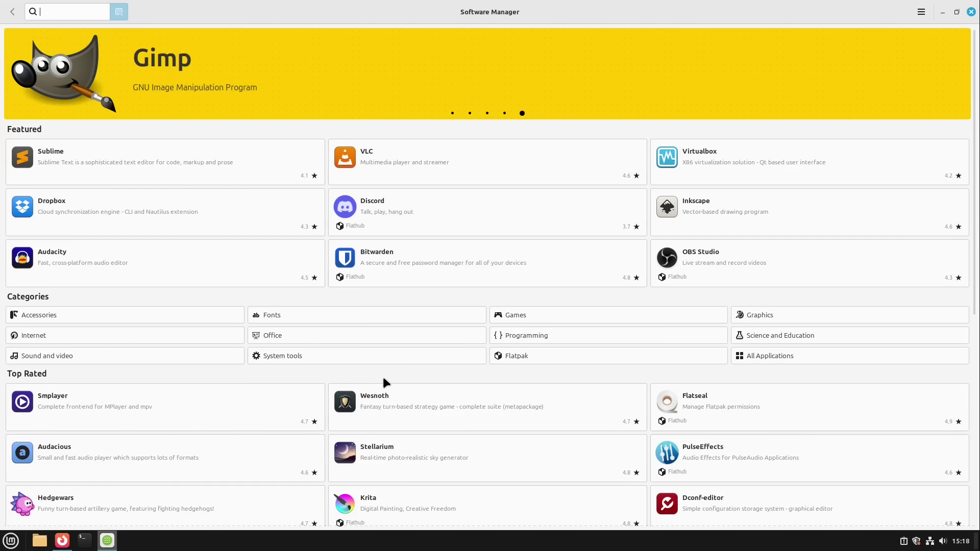Select the Bitwarden shield icon
This screenshot has height=551, width=980.
pyautogui.click(x=345, y=258)
